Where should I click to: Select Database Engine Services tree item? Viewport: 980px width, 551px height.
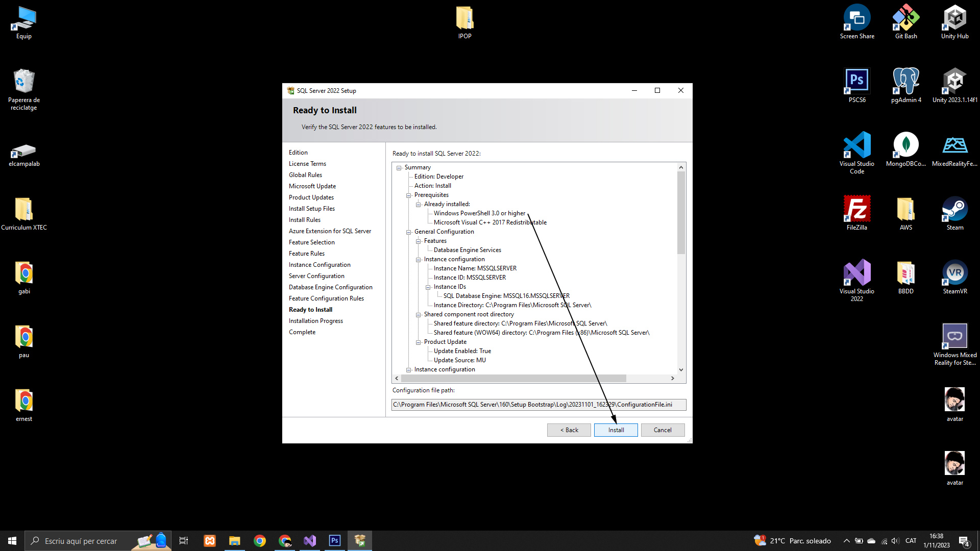pyautogui.click(x=467, y=250)
